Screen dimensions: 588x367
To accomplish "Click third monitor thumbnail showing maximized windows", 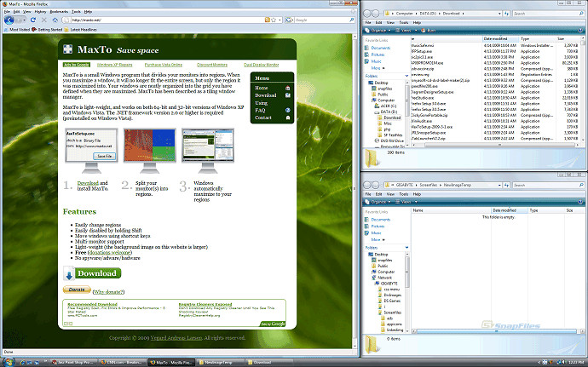I will [x=208, y=150].
